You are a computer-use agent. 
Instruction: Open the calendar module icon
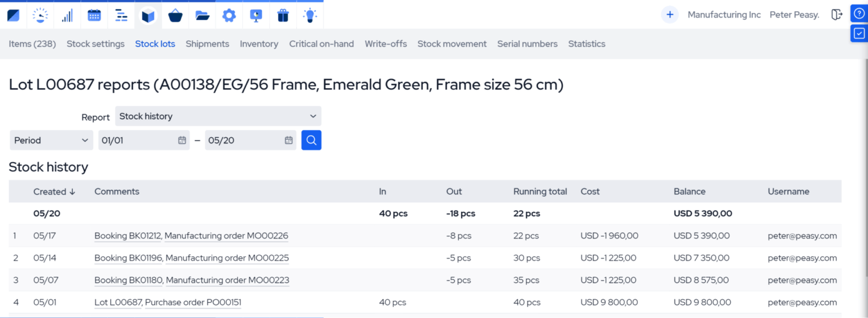94,15
